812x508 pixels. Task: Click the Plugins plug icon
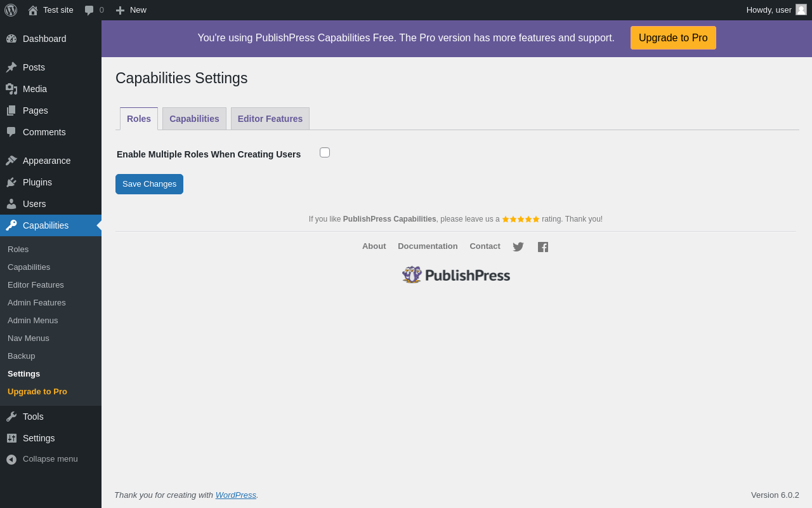pos(11,182)
